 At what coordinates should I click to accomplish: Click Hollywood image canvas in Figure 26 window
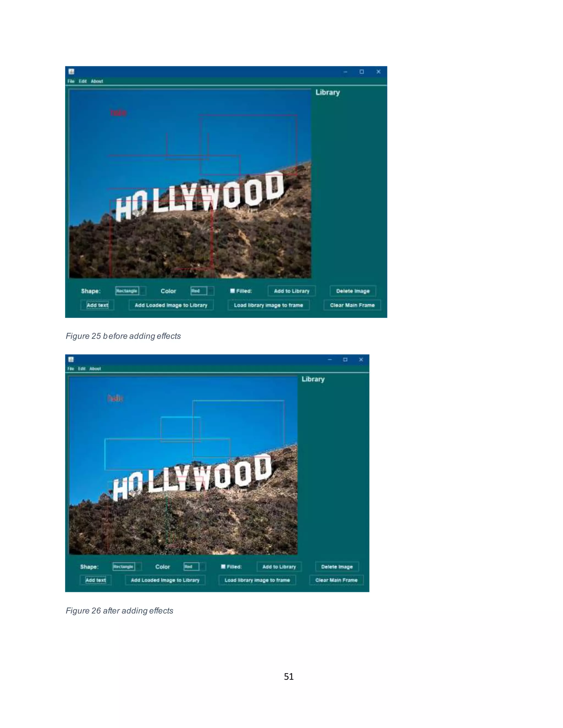tap(183, 466)
